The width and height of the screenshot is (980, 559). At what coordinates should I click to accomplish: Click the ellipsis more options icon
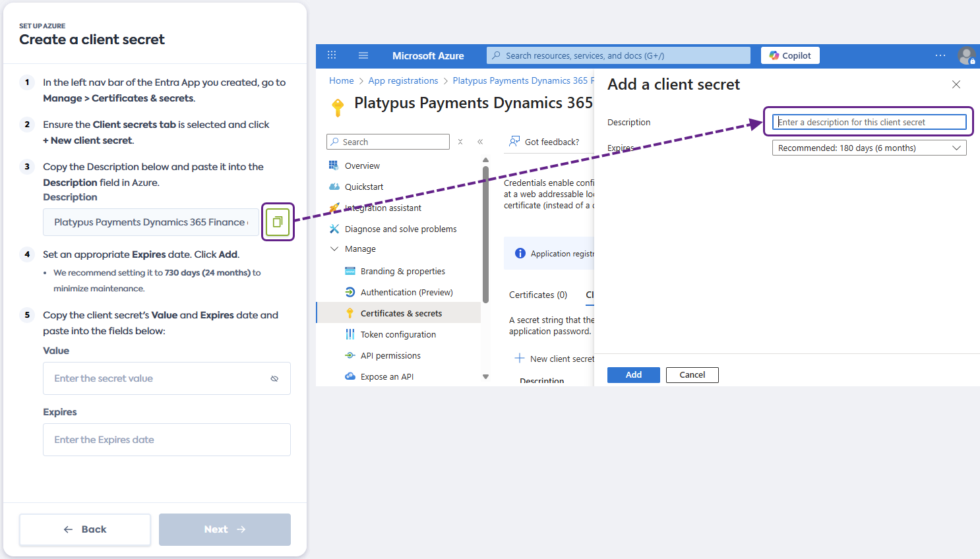[x=940, y=56]
